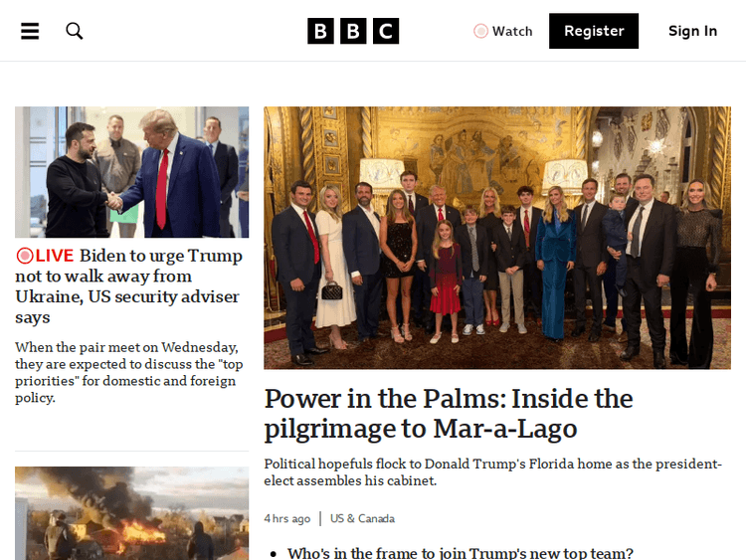The image size is (746, 560).
Task: Open Who's in the frame link
Action: 461,553
